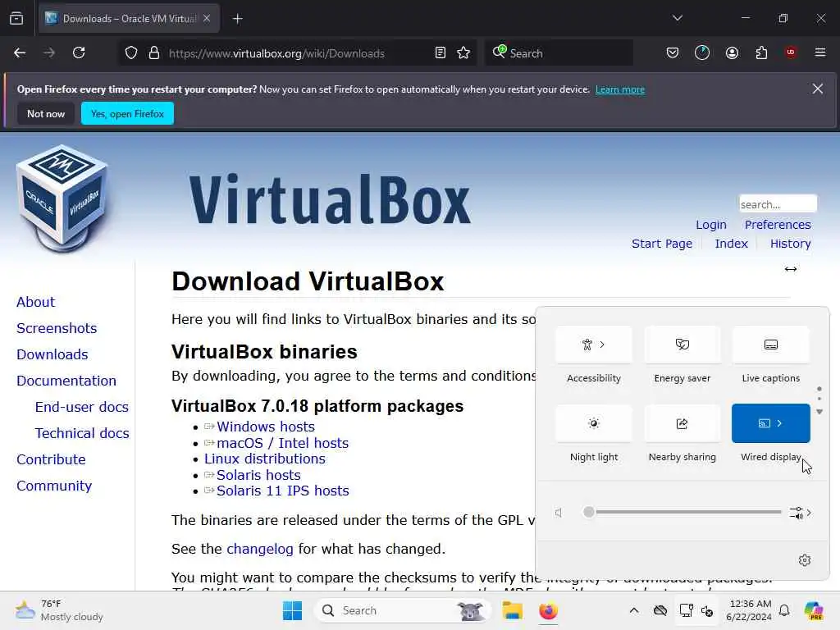840x630 pixels.
Task: Show hidden system tray icons
Action: (x=634, y=610)
